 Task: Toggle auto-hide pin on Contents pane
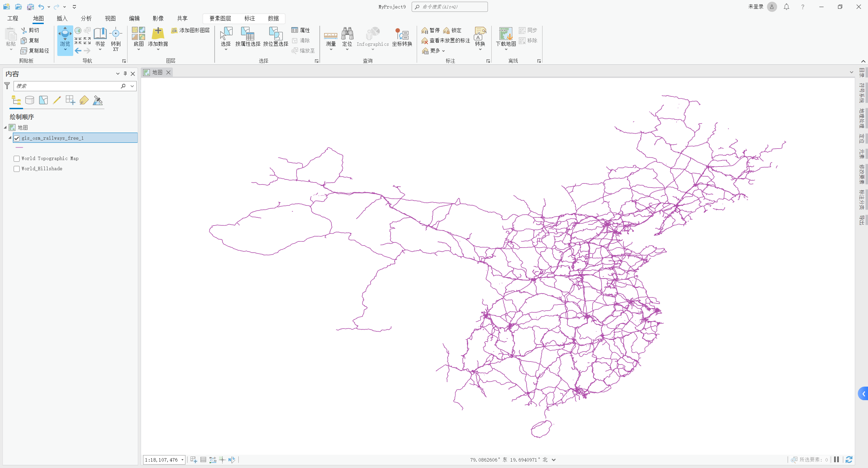125,74
